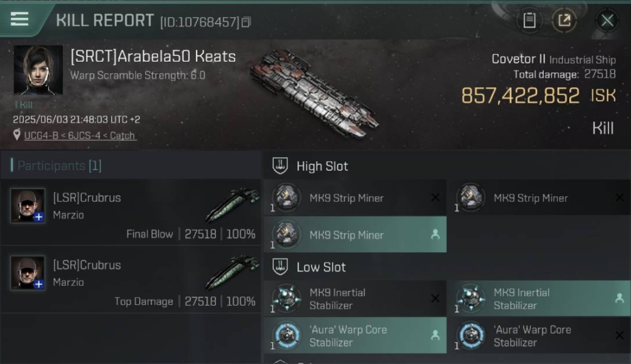This screenshot has width=631, height=364.
Task: View the Covetor II ship image
Action: click(314, 93)
